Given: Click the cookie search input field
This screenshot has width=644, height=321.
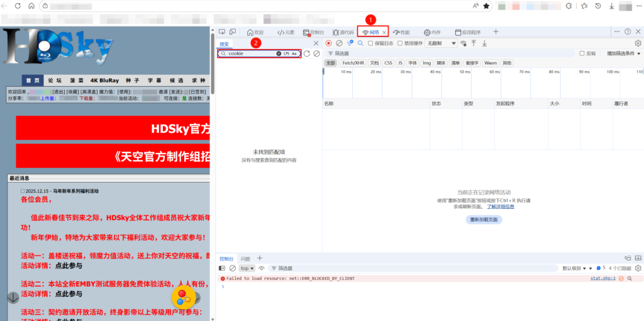Looking at the screenshot, I should (250, 53).
